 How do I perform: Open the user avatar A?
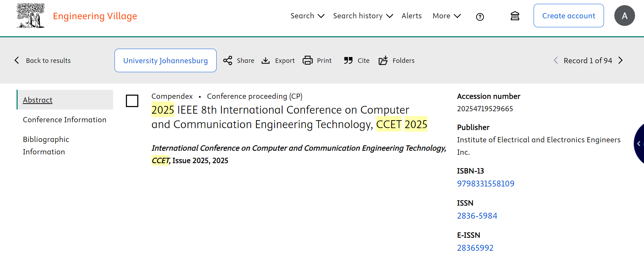point(624,16)
